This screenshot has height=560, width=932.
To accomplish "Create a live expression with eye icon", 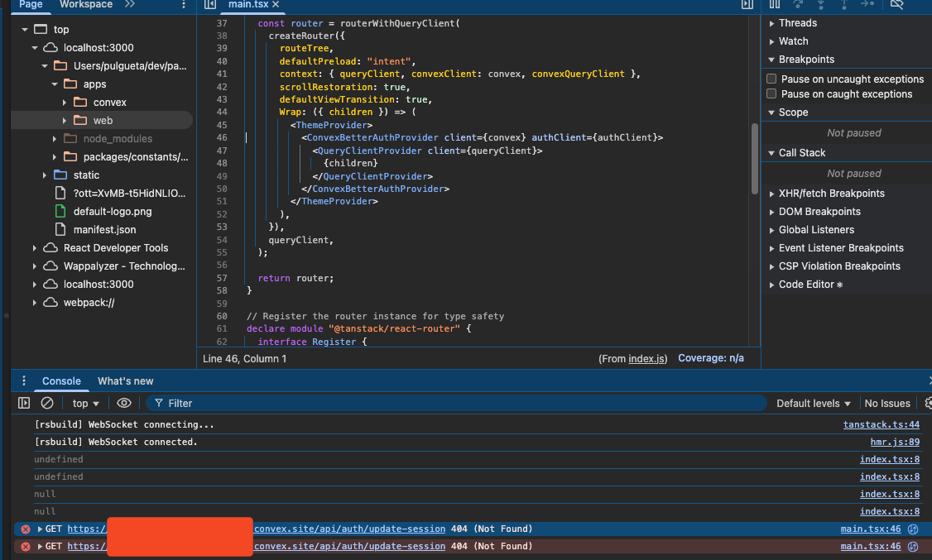I will 124,403.
